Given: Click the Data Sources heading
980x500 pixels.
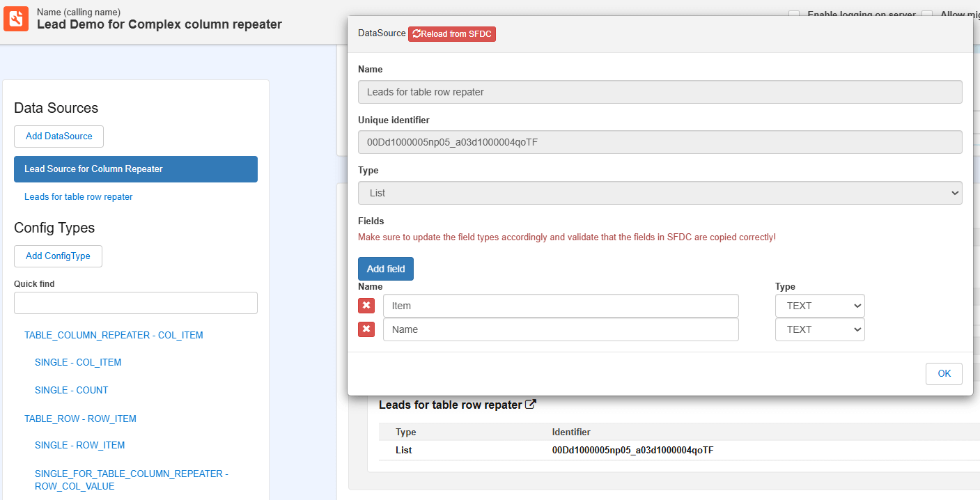Looking at the screenshot, I should [x=56, y=108].
